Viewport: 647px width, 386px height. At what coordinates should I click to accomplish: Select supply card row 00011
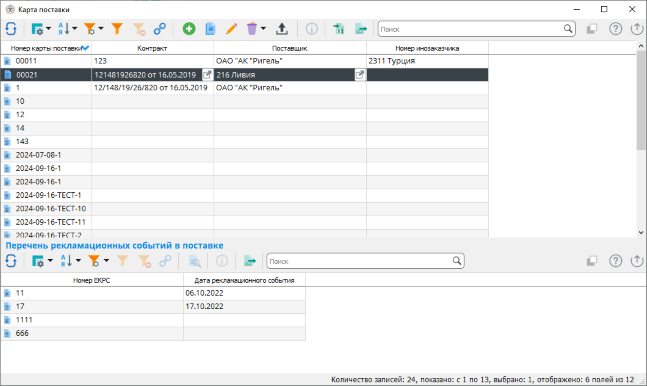coord(244,61)
